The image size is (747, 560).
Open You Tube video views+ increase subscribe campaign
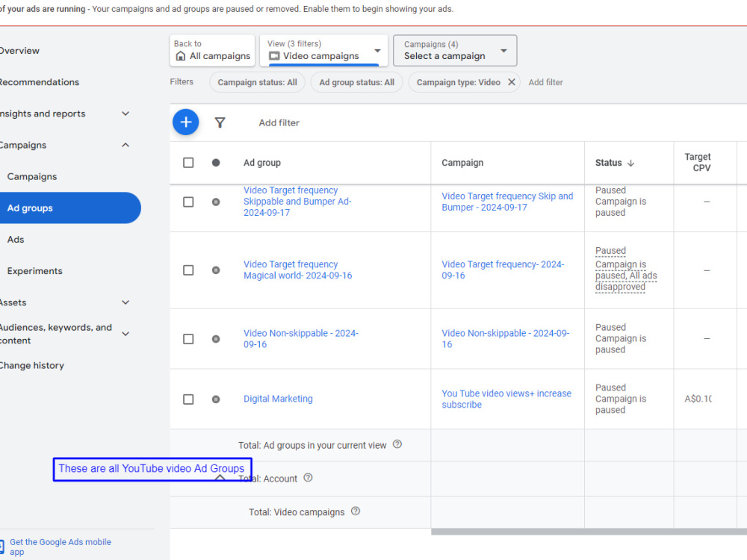tap(506, 399)
